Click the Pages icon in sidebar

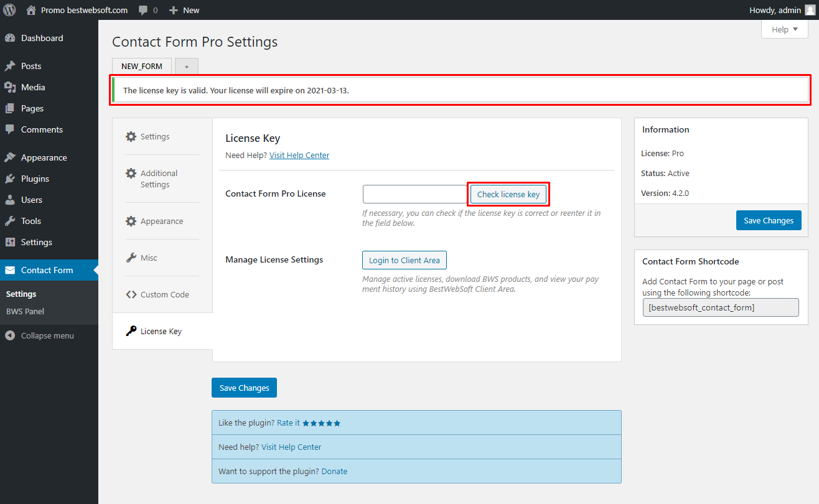point(10,108)
